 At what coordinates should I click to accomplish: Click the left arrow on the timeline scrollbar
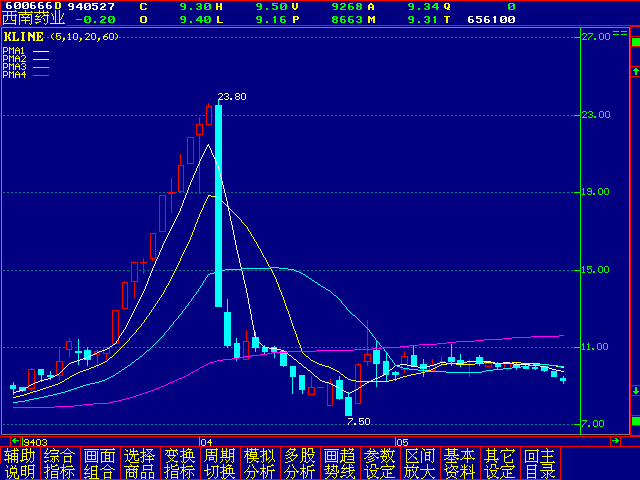coord(15,441)
